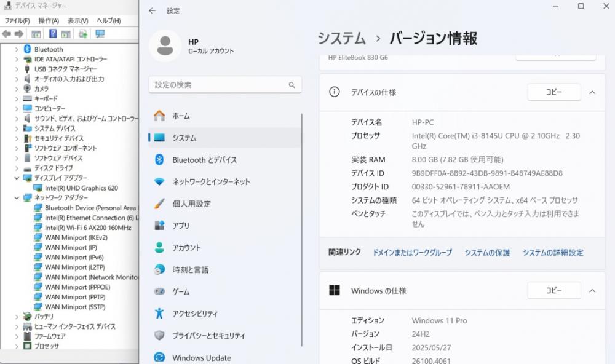Click the Help icon in Device Manager toolbar
The width and height of the screenshot is (615, 364).
(52, 34)
